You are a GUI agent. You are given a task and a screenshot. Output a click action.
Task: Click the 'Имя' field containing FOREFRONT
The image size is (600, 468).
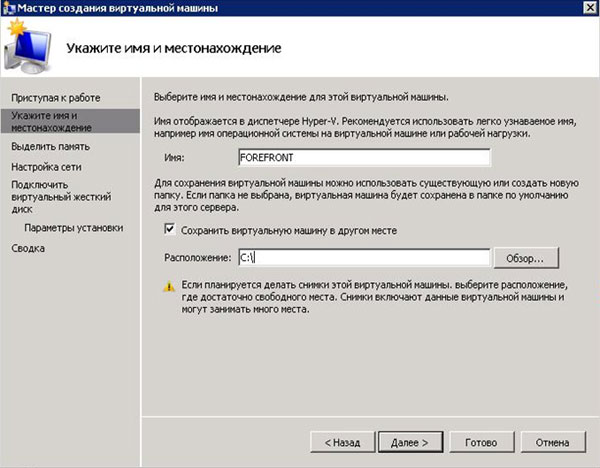[363, 158]
